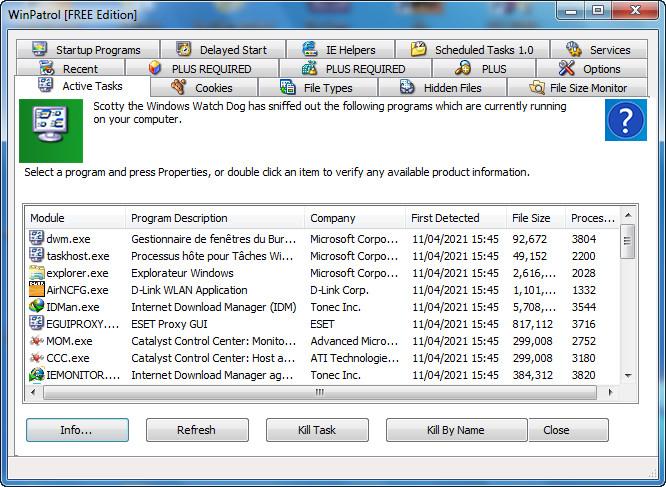Click the Hidden Files tab icon

click(407, 87)
